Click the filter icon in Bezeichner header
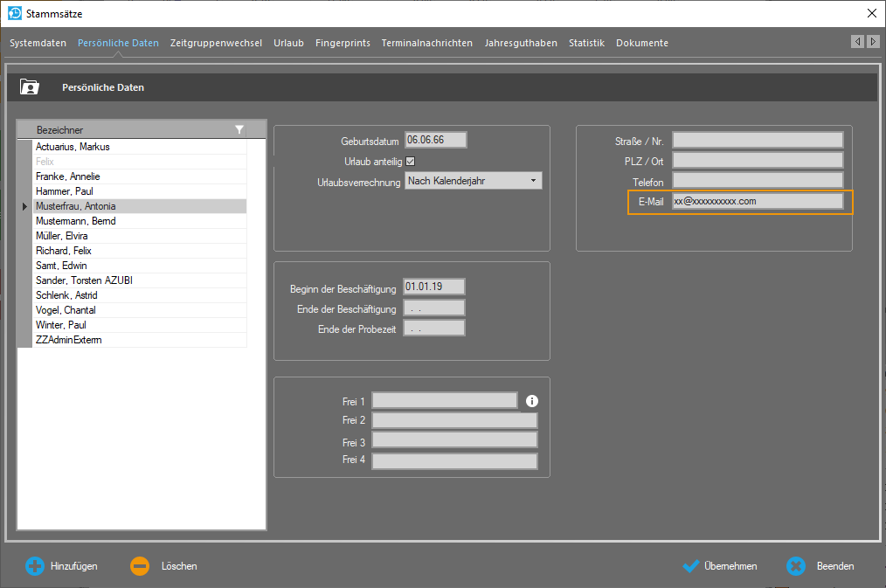Viewport: 886px width, 588px height. [x=239, y=129]
